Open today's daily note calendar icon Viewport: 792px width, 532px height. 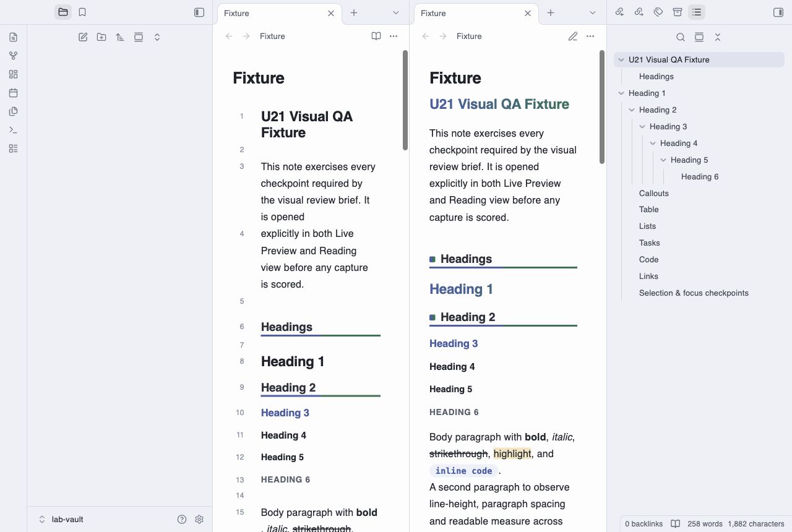coord(14,93)
